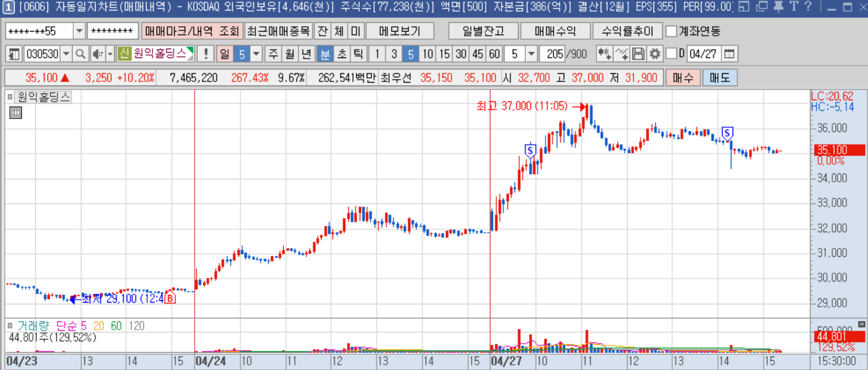Click the save chart floppy disk icon
The image size is (868, 370).
pyautogui.click(x=638, y=54)
